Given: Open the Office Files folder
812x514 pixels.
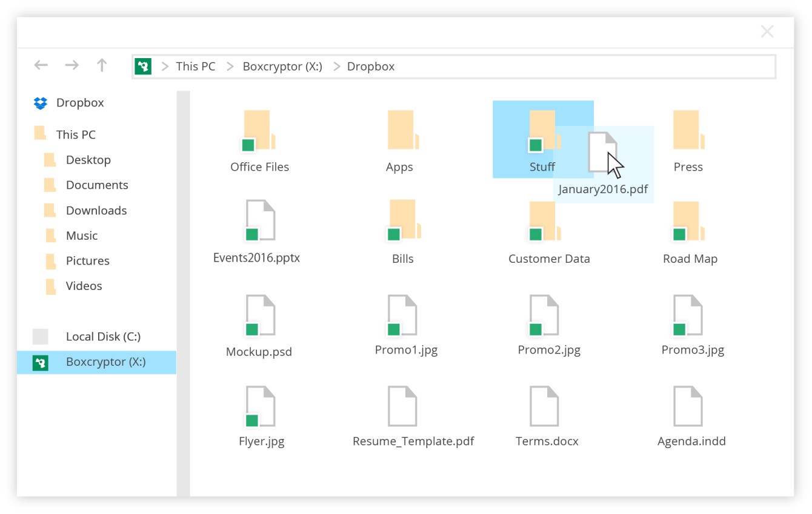Looking at the screenshot, I should point(259,131).
